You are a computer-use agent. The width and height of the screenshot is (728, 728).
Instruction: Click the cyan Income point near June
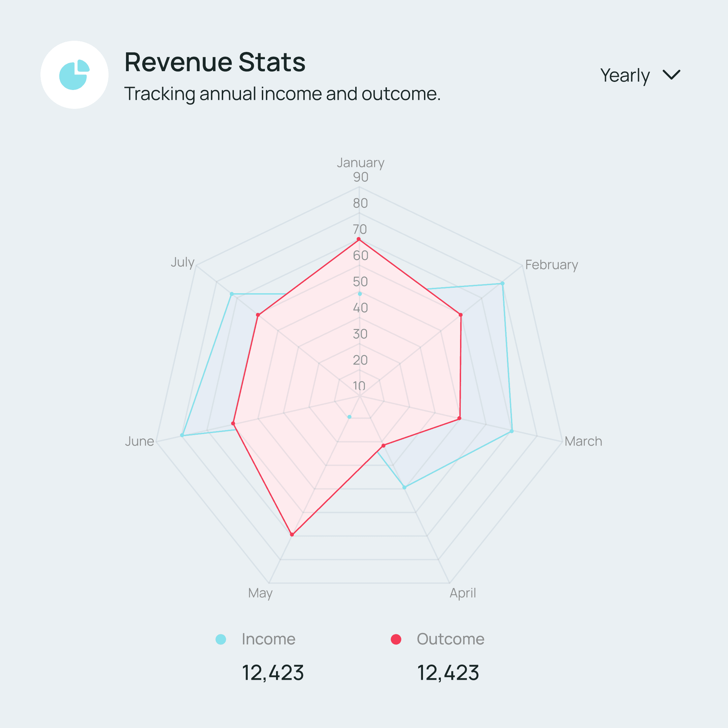coord(182,435)
